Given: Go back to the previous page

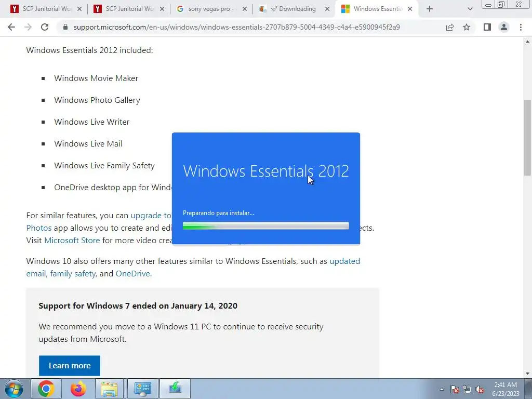Looking at the screenshot, I should [11, 27].
